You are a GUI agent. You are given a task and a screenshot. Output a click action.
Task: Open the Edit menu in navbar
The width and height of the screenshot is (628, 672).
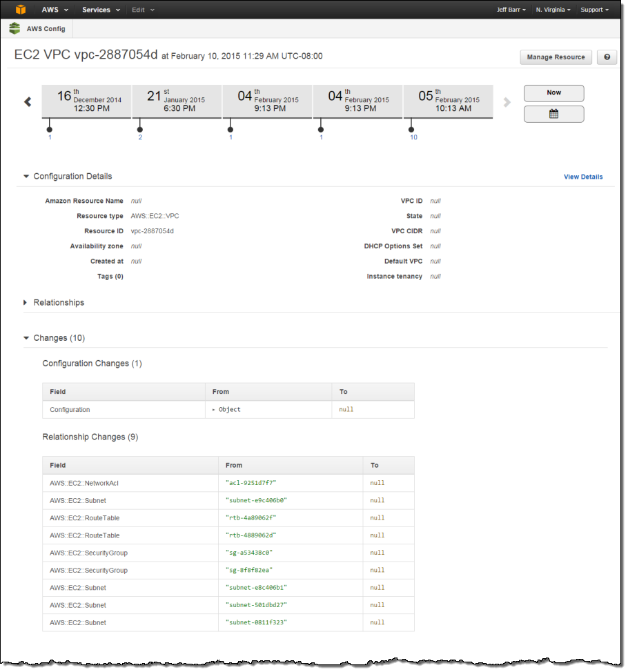143,10
